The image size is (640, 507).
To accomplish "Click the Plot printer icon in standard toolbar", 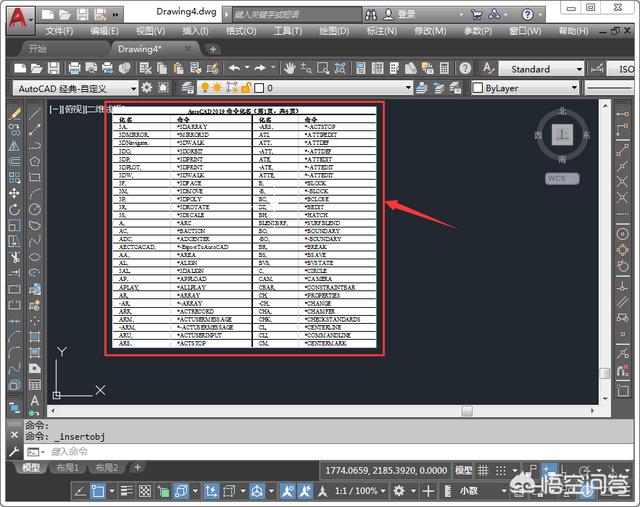I will [74, 68].
